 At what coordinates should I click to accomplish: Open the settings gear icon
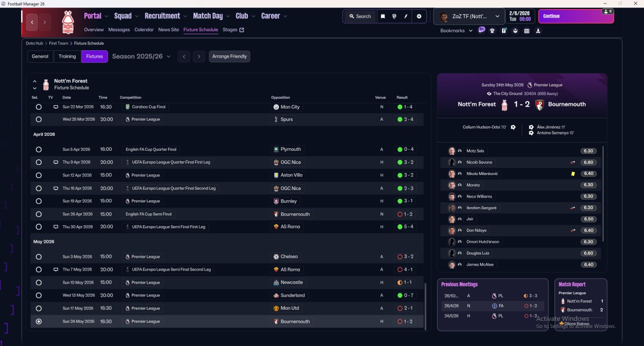pos(419,16)
